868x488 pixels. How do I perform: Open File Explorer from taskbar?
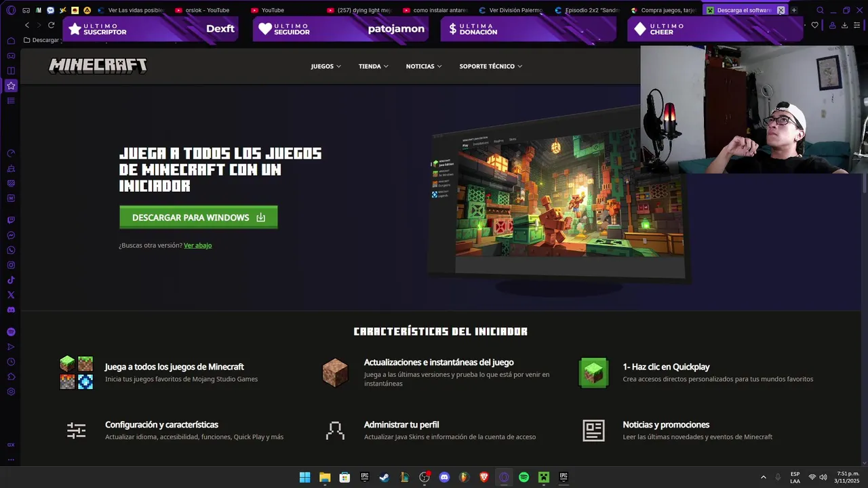[325, 477]
